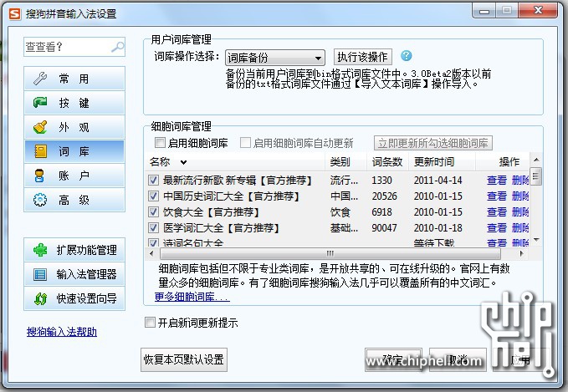Viewport: 568px width, 392px height.
Task: Switch to the 外观 settings tab
Action: (74, 127)
